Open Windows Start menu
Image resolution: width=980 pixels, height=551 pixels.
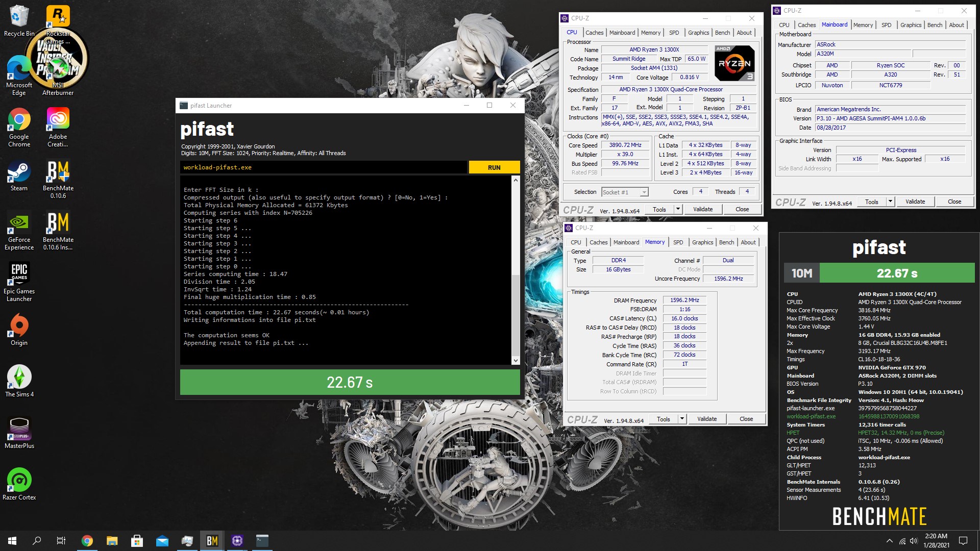pyautogui.click(x=12, y=541)
